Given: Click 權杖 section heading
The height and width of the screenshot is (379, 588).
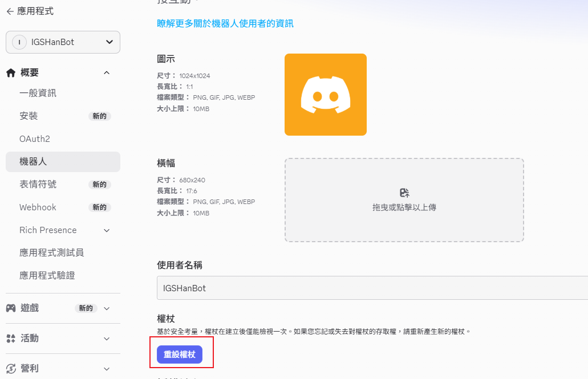Looking at the screenshot, I should [166, 319].
